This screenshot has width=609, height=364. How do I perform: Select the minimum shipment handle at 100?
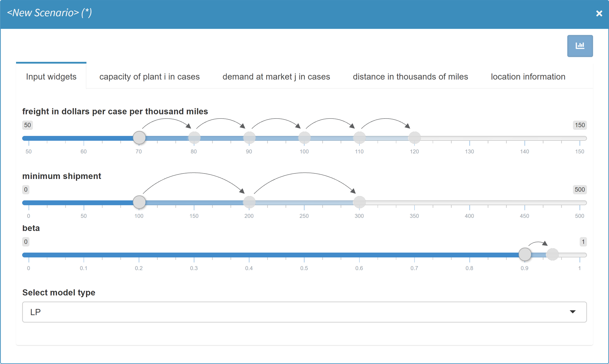tap(139, 202)
